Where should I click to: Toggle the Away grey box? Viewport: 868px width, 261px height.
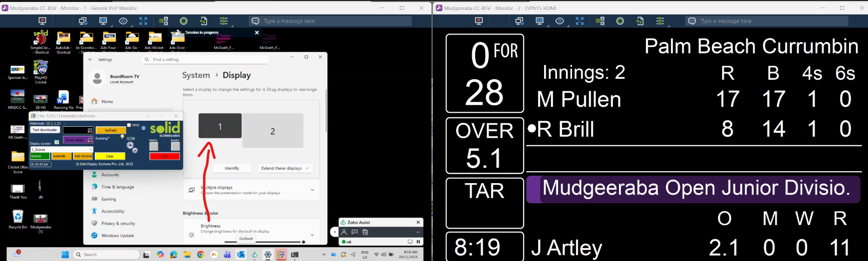coord(175,146)
